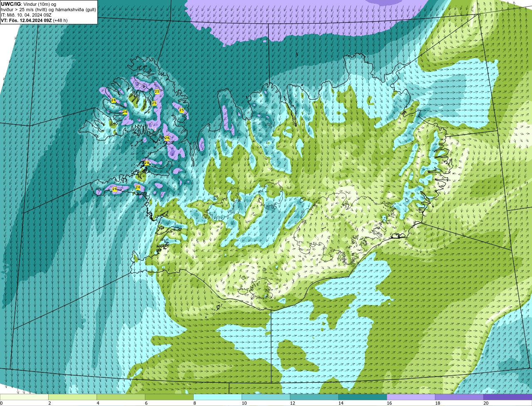Click the legend scale label '6'
The height and width of the screenshot is (406, 532).
point(146,403)
